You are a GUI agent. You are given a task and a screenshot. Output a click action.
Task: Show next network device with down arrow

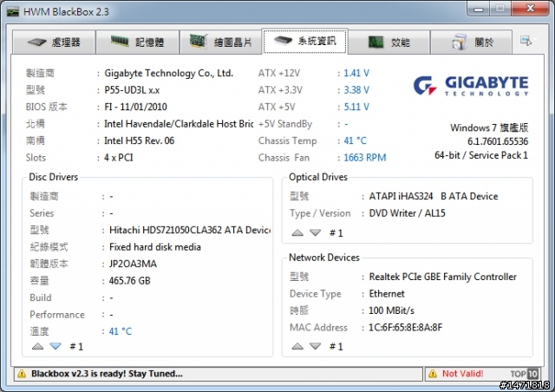click(x=315, y=346)
